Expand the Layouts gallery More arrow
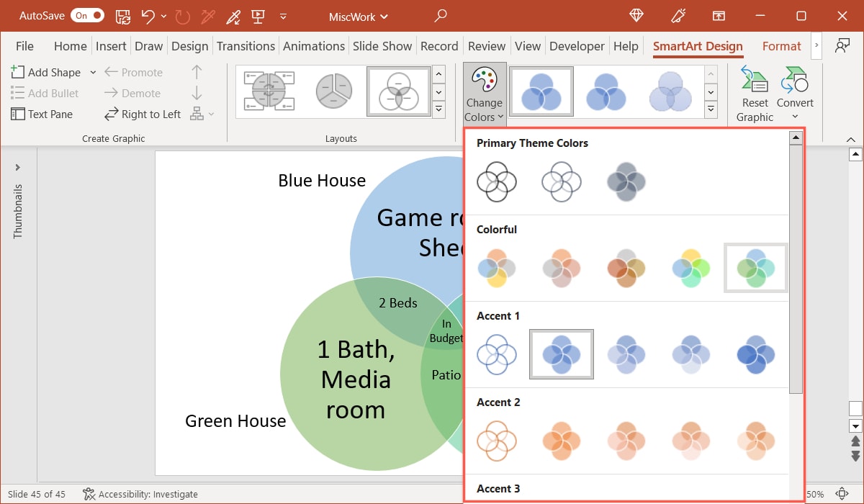 438,109
